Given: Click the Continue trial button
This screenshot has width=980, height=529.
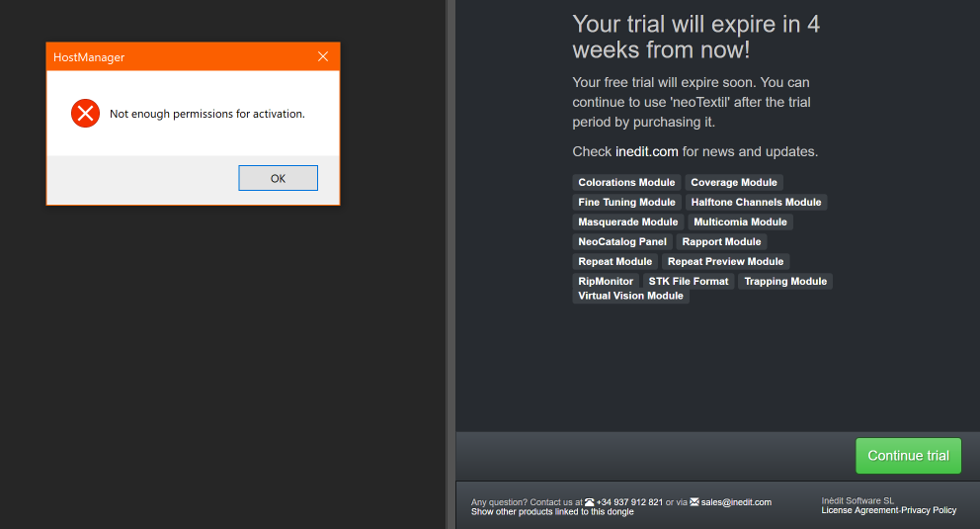Looking at the screenshot, I should pyautogui.click(x=908, y=456).
